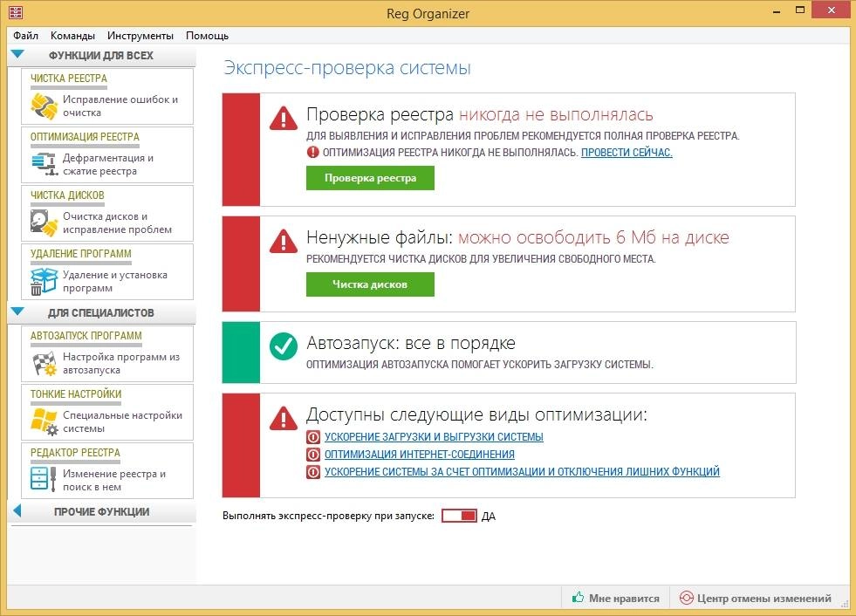Click Удаление и установка программ text
The width and height of the screenshot is (856, 616).
pyautogui.click(x=114, y=281)
